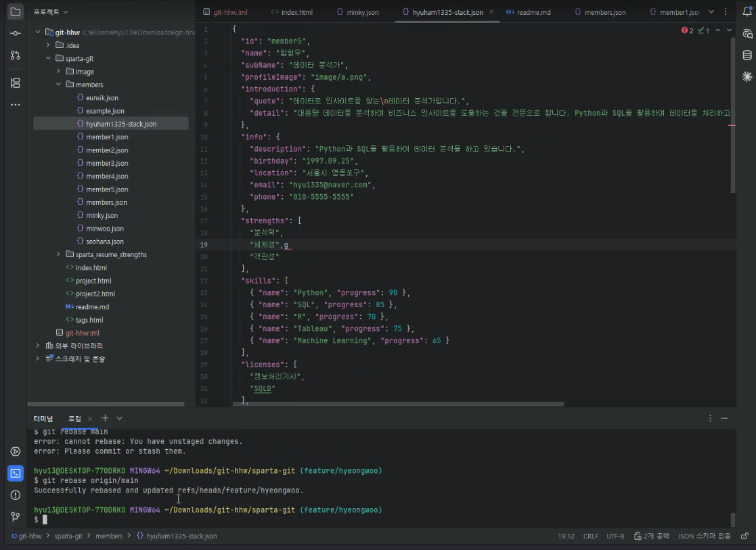Open the Pull Requests tool window icon
The image size is (756, 550).
(x=16, y=55)
